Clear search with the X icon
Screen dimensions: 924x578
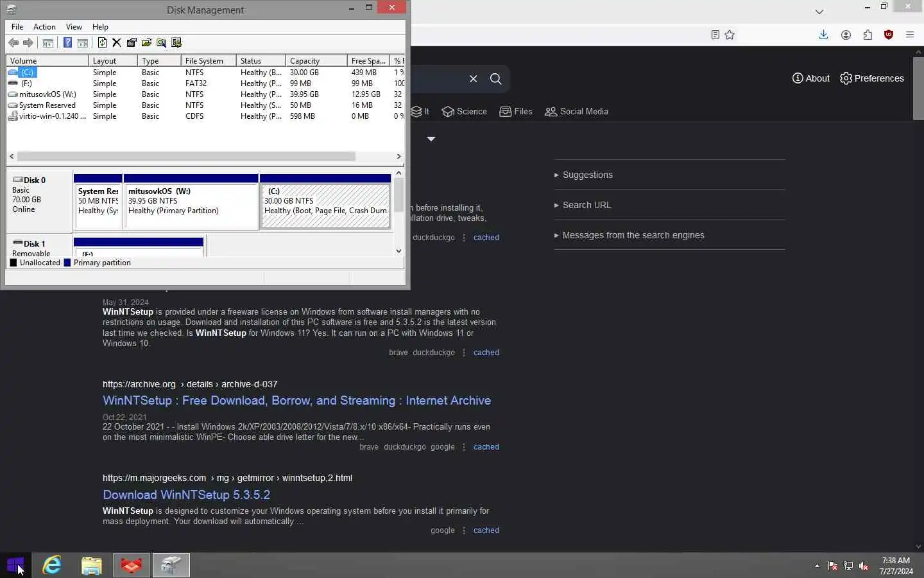pyautogui.click(x=474, y=78)
